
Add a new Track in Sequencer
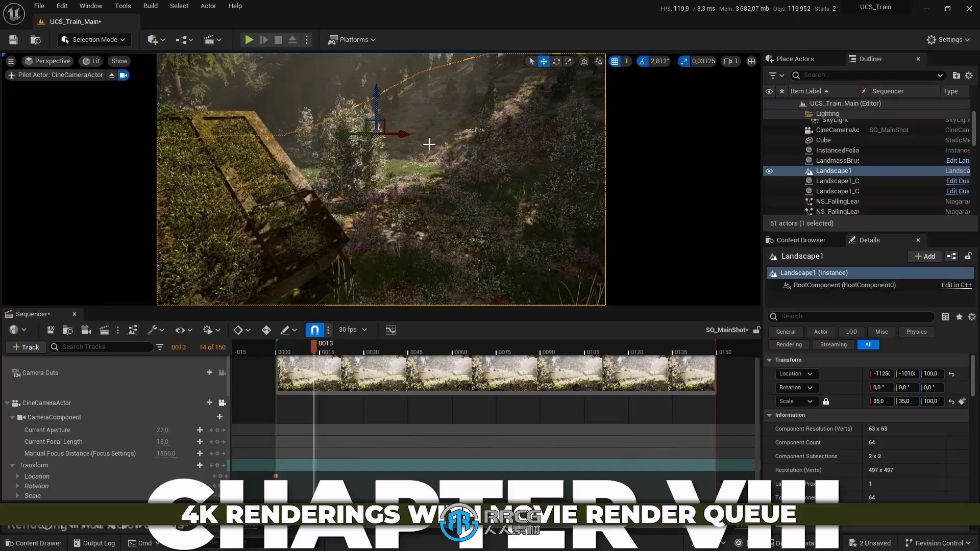[26, 347]
